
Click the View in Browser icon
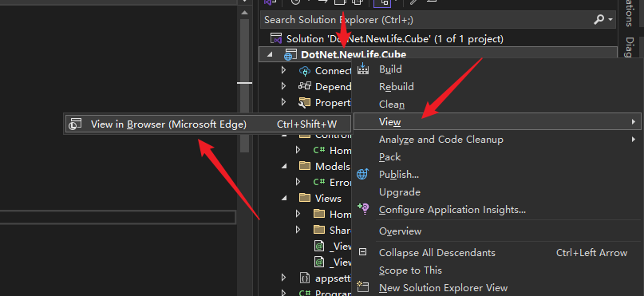tap(75, 124)
